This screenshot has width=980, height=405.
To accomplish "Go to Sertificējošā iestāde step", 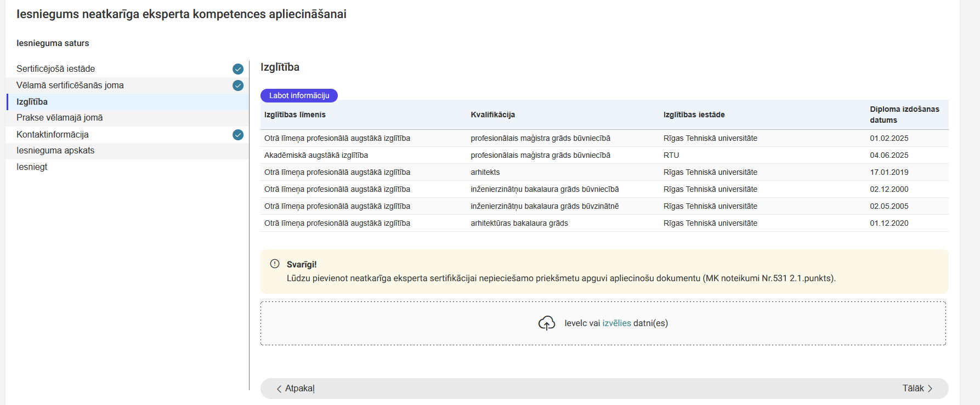I will [55, 69].
